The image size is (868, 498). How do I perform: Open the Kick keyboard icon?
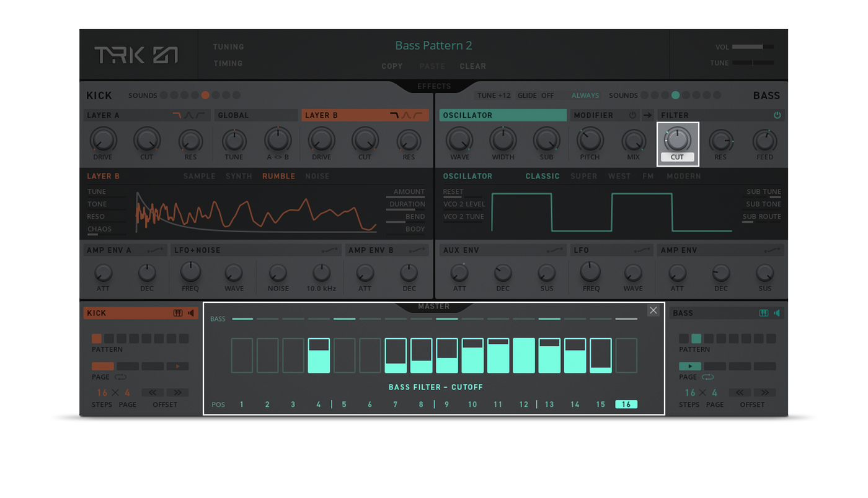[x=178, y=313]
